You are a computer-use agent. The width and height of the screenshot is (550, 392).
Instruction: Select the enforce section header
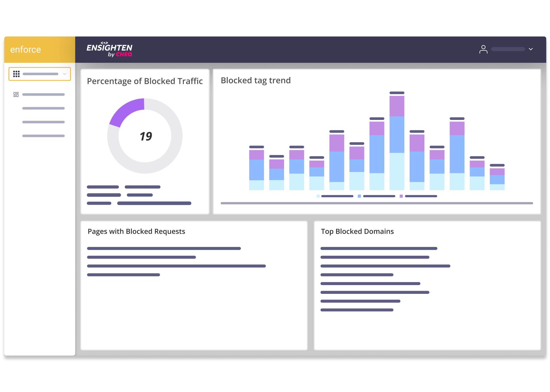26,49
